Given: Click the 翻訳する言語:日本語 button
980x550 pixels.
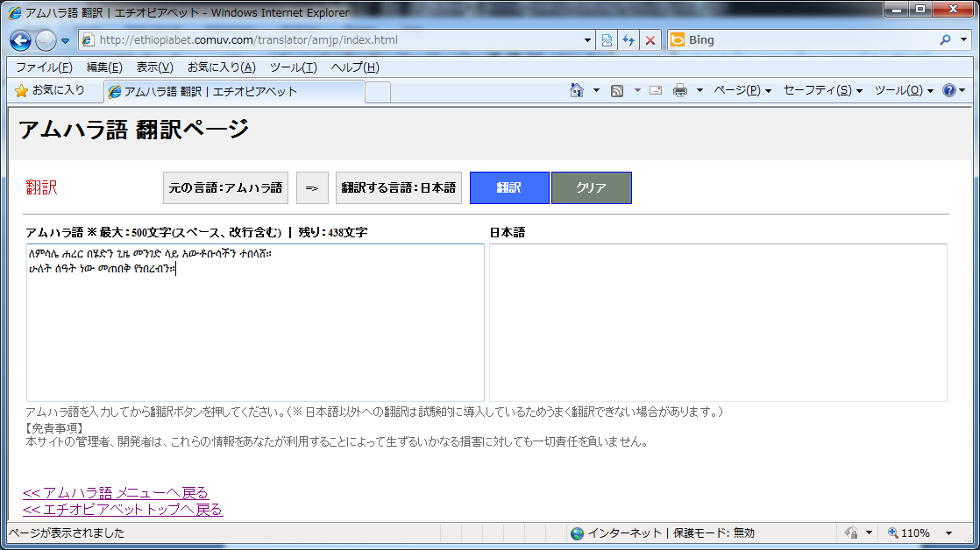Looking at the screenshot, I should pos(399,188).
